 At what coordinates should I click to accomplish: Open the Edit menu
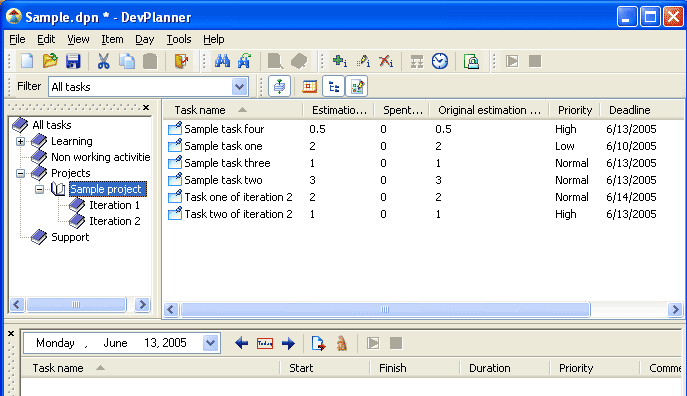click(x=46, y=39)
